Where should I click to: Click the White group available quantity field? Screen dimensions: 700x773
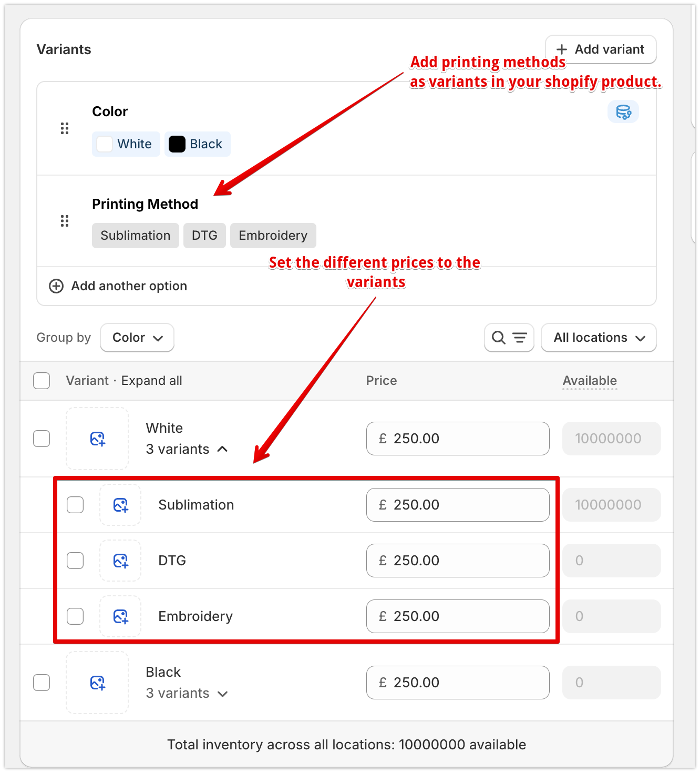tap(611, 439)
